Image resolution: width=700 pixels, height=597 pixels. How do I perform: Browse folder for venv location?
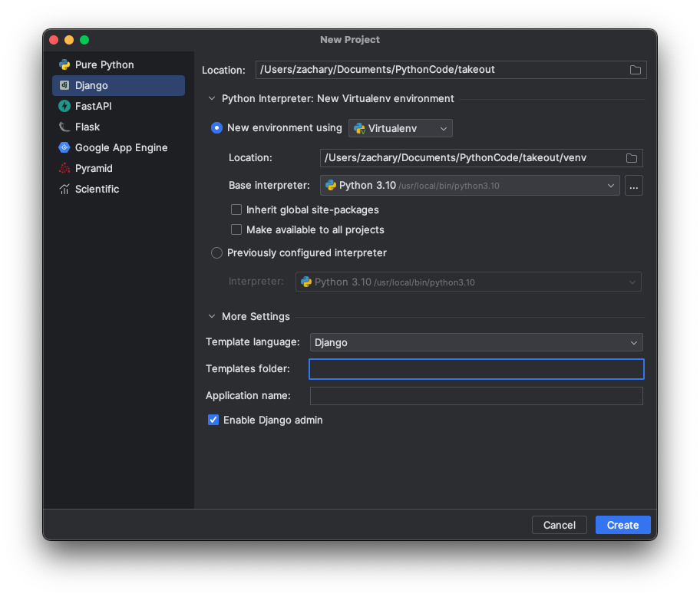pos(632,158)
